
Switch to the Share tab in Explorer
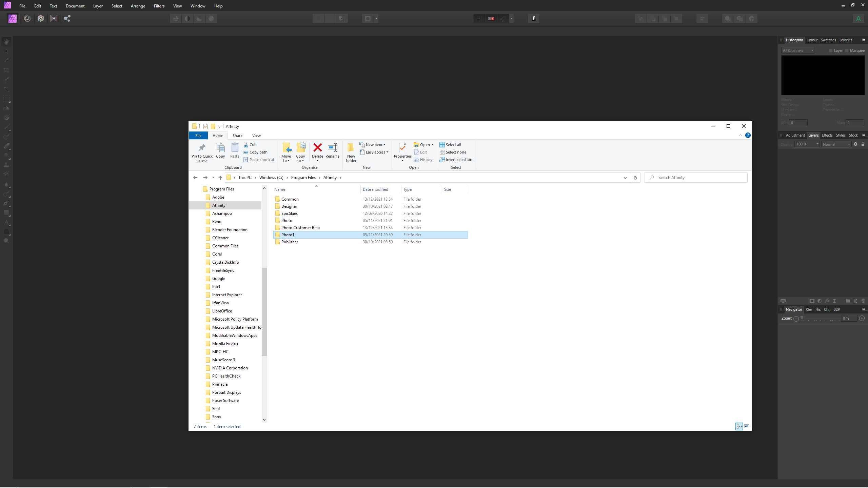237,135
